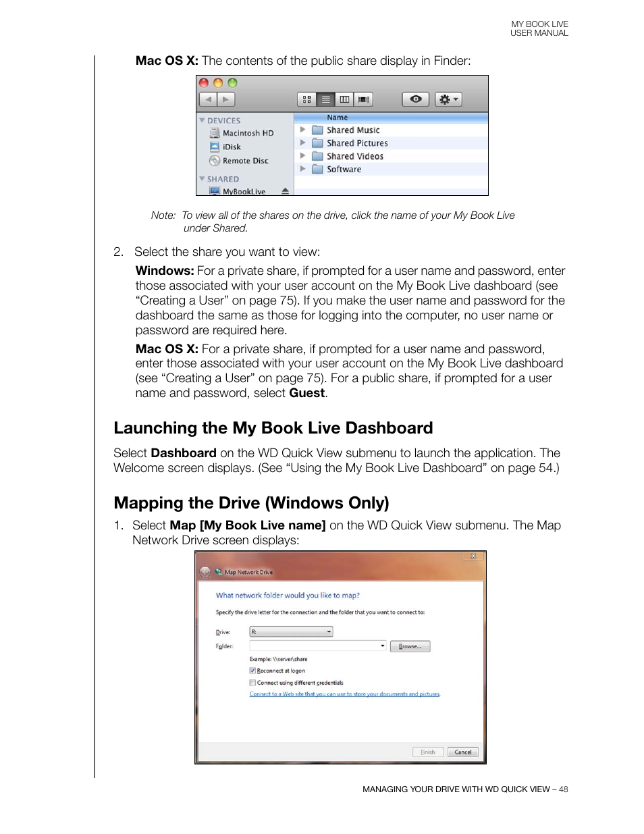
Task: Click back arrow in Map Network Drive
Action: (205, 572)
